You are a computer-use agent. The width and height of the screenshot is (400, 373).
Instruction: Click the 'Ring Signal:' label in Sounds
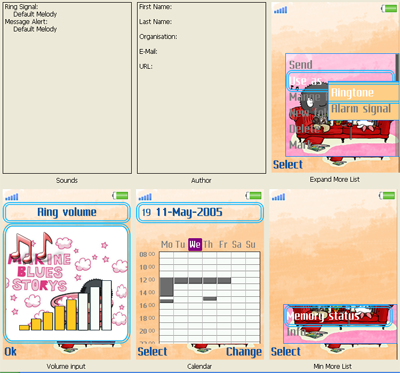click(21, 7)
